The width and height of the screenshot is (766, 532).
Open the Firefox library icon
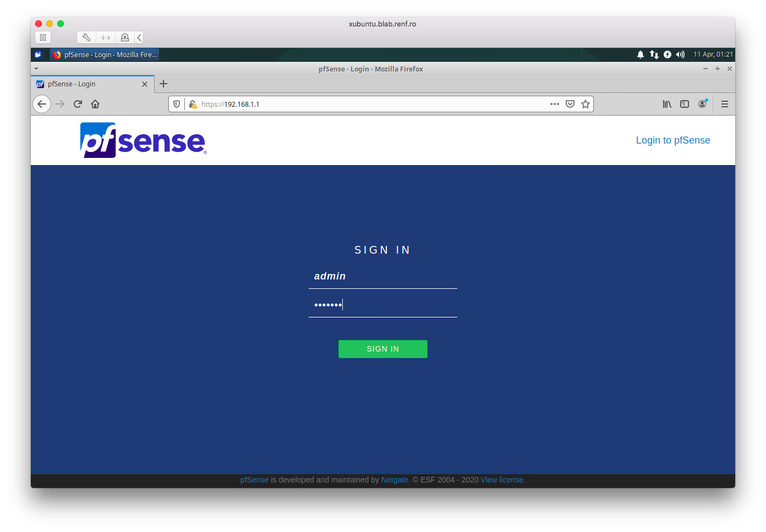(667, 104)
